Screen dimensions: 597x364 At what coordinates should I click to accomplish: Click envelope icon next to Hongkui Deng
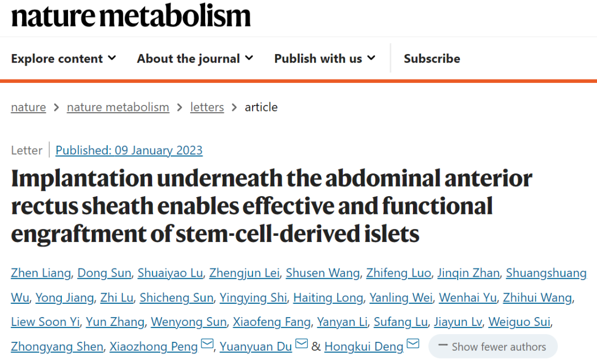coord(413,345)
